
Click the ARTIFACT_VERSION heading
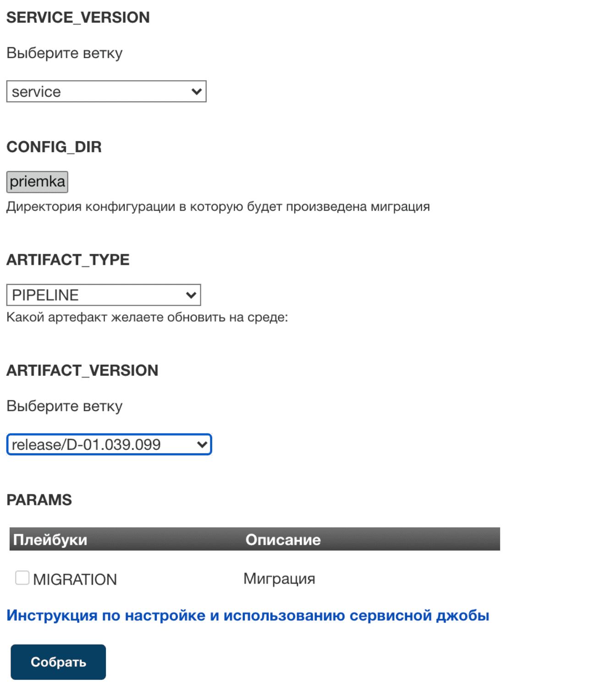pyautogui.click(x=82, y=370)
